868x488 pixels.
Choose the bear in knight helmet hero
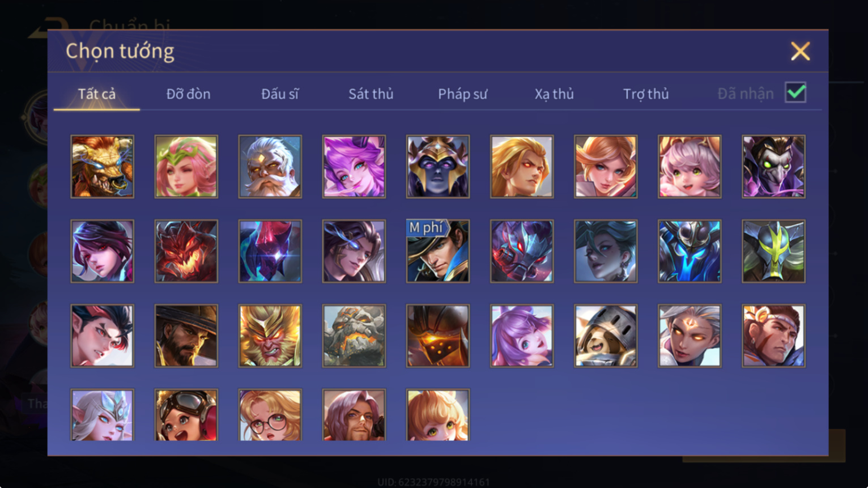coord(606,336)
